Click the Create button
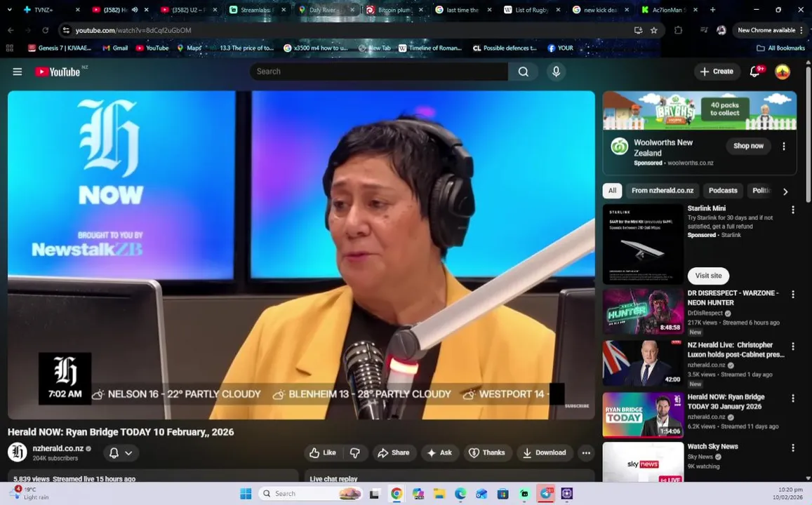This screenshot has height=505, width=812. tap(717, 72)
